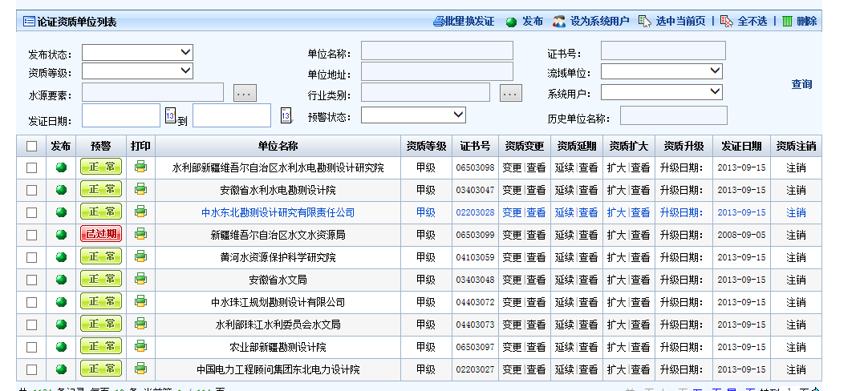This screenshot has width=868, height=391.
Task: Click the 论证资质单位列表 list icon
Action: coord(29,22)
